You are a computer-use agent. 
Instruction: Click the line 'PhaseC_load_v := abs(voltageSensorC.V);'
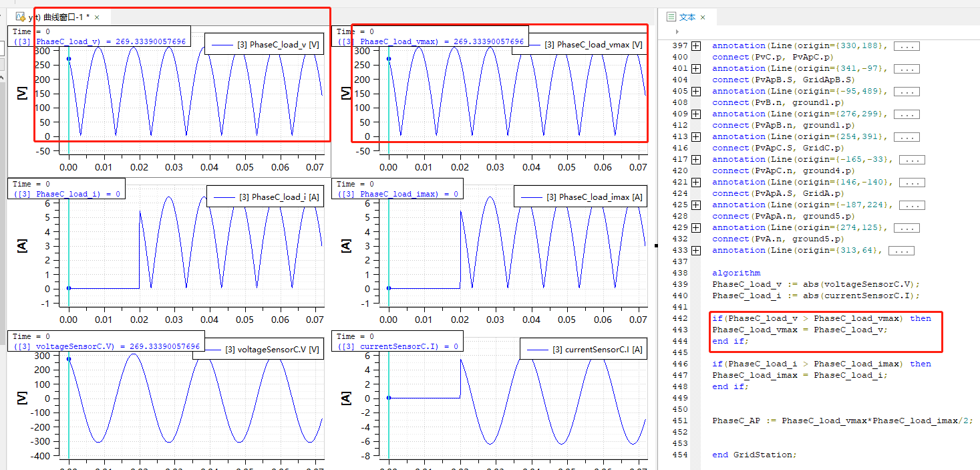[x=816, y=284]
